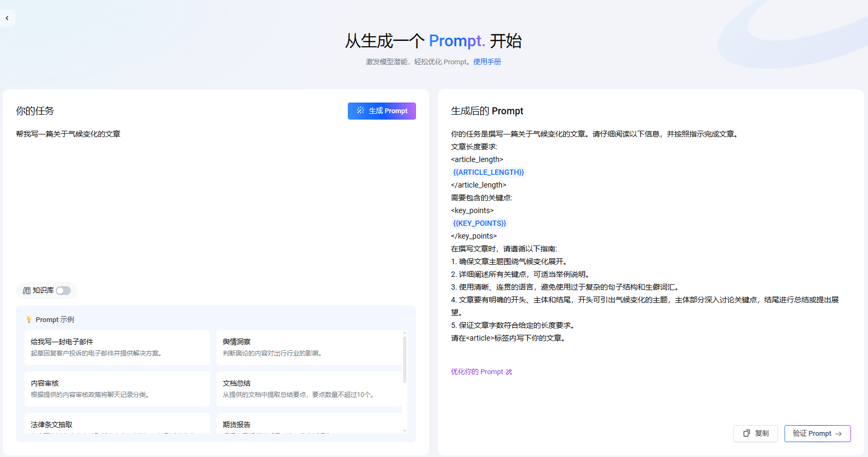868x457 pixels.
Task: Pick the 内容审核 example card
Action: coord(117,388)
